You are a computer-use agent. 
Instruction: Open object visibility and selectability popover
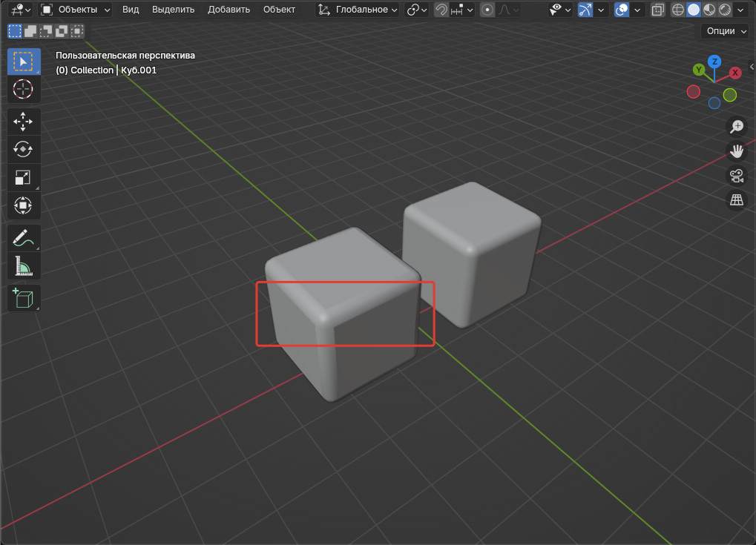pyautogui.click(x=560, y=9)
